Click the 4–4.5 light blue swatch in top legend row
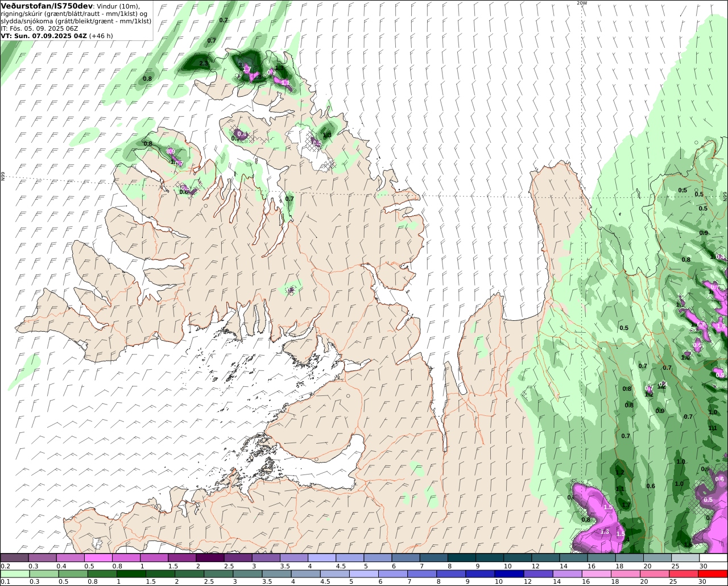The image size is (728, 586). (x=322, y=558)
